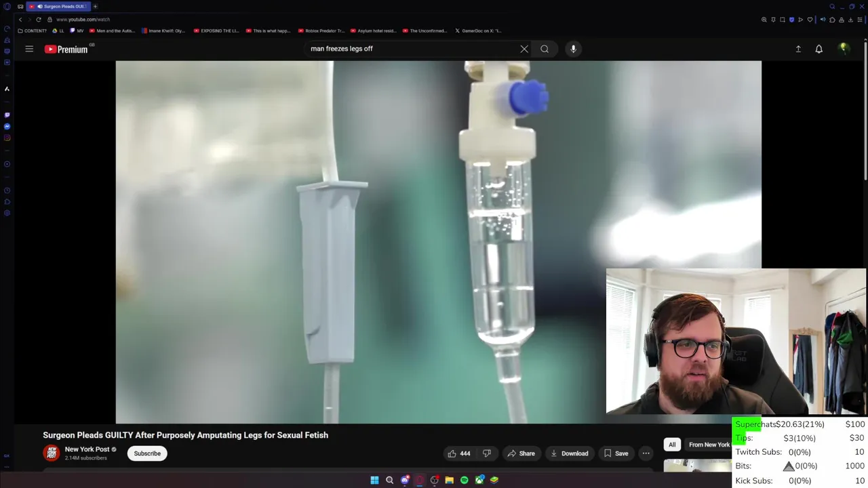The width and height of the screenshot is (868, 488).
Task: Open the browser profile icon
Action: pyautogui.click(x=841, y=20)
